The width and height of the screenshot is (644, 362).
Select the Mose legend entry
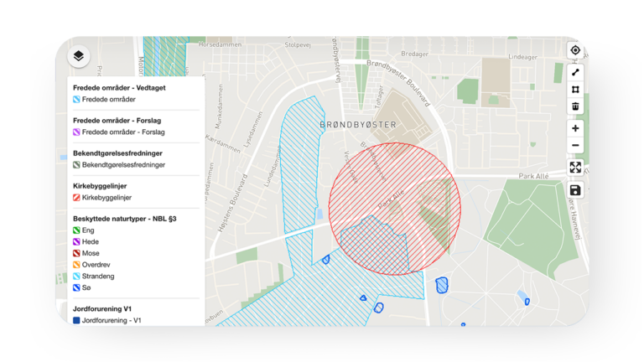(x=91, y=252)
